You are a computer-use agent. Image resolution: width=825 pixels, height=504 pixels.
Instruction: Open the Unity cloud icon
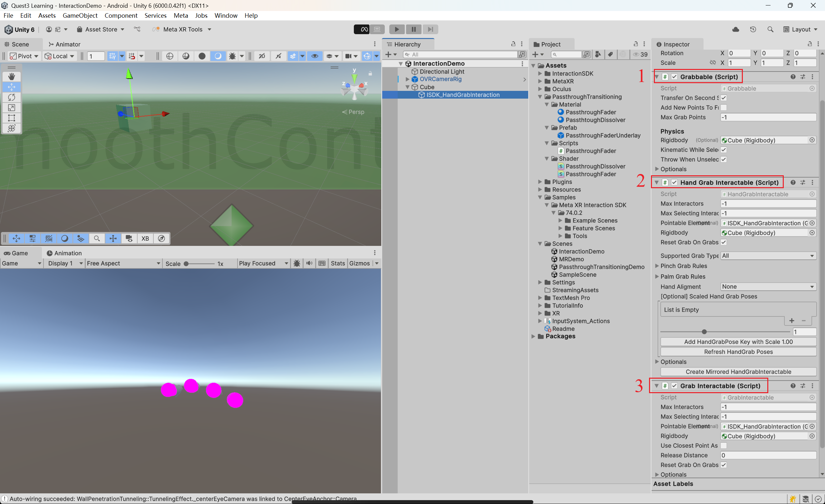[x=735, y=29]
